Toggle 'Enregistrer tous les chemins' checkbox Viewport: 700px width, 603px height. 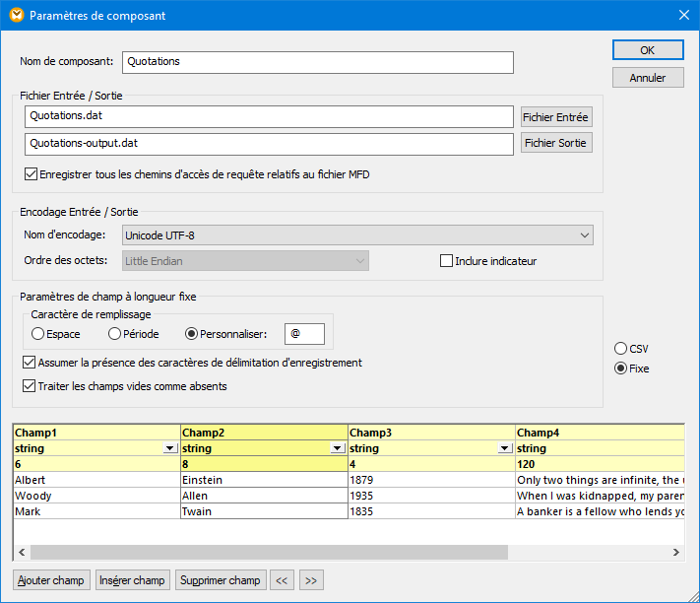(30, 174)
